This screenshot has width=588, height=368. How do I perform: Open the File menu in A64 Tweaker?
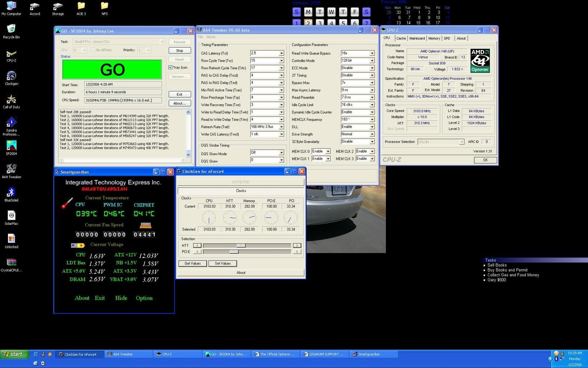tap(200, 37)
